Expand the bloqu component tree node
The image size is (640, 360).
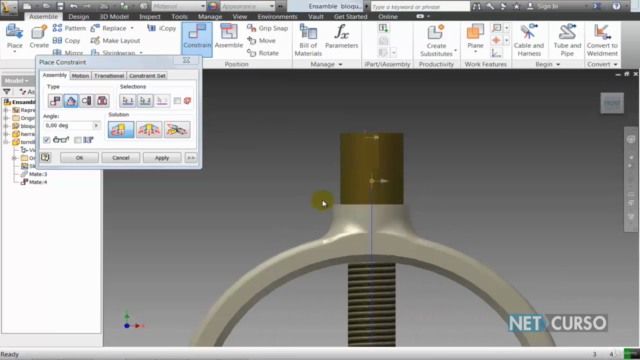point(6,126)
